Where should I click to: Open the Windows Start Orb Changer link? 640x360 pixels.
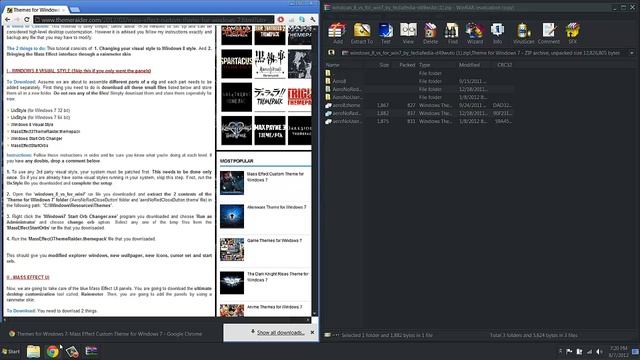point(36,138)
